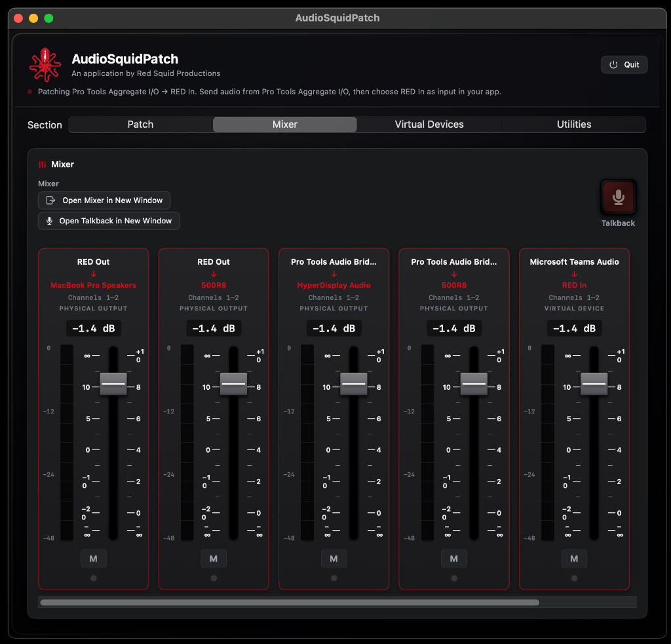671x644 pixels.
Task: Click the Microsoft Teams Audio fader handle
Action: 594,384
